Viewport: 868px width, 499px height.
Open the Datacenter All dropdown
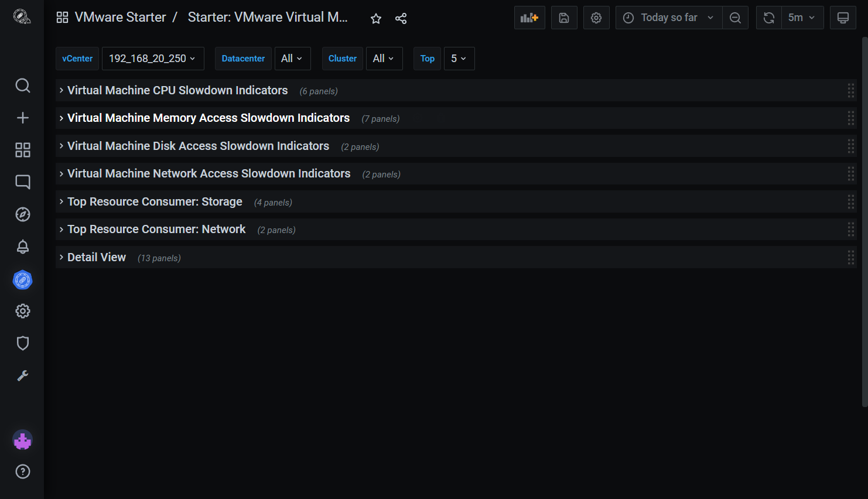click(x=292, y=59)
